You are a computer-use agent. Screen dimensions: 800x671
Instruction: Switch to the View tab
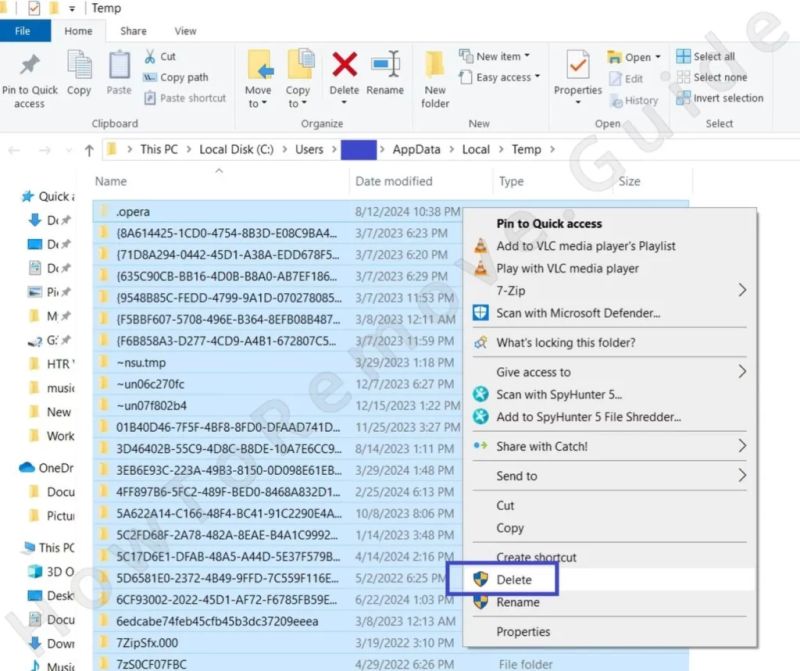(x=187, y=31)
